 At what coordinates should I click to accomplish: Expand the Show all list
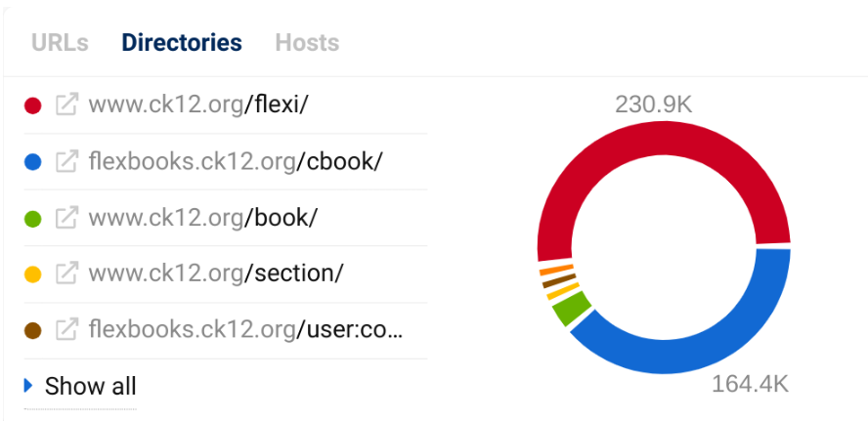(90, 386)
